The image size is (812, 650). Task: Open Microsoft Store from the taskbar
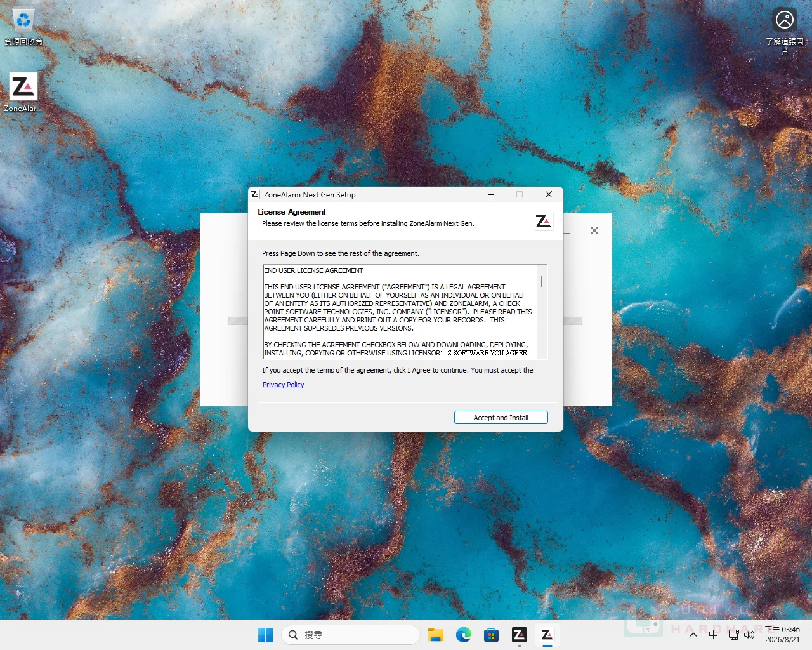pyautogui.click(x=492, y=635)
